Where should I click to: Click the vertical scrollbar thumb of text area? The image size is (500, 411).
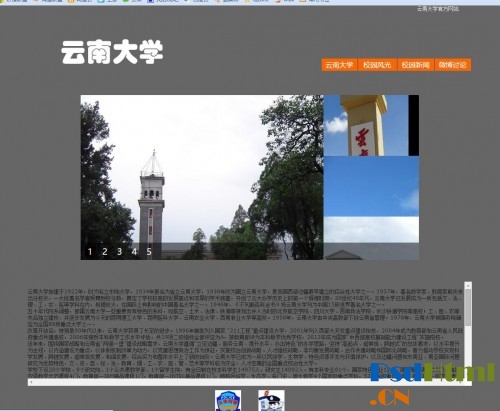pos(468,308)
